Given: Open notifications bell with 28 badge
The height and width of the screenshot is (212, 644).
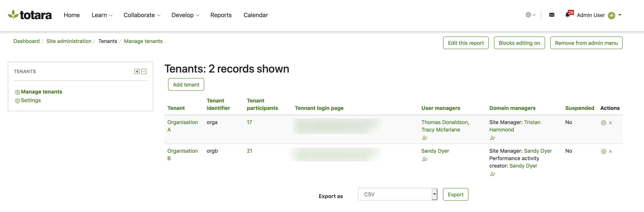Looking at the screenshot, I should pos(567,15).
